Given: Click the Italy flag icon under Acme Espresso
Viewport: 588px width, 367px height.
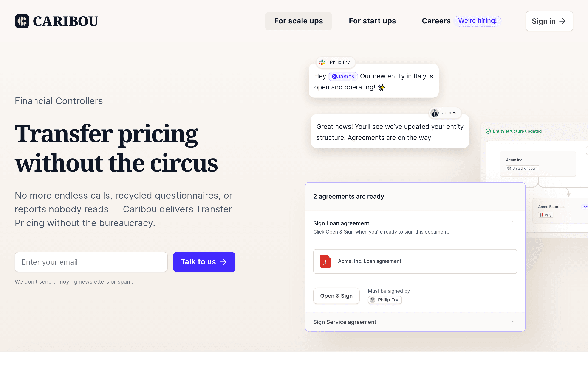Looking at the screenshot, I should [x=541, y=215].
